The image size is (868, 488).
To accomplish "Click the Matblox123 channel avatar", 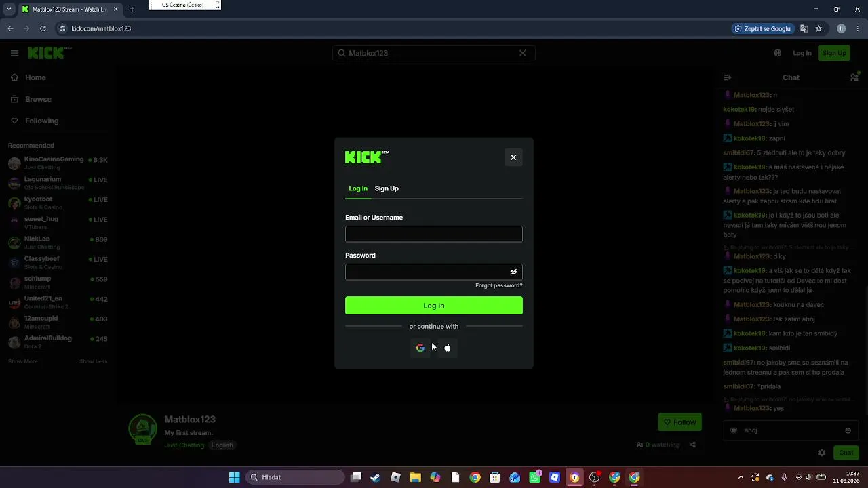I will coord(142,428).
